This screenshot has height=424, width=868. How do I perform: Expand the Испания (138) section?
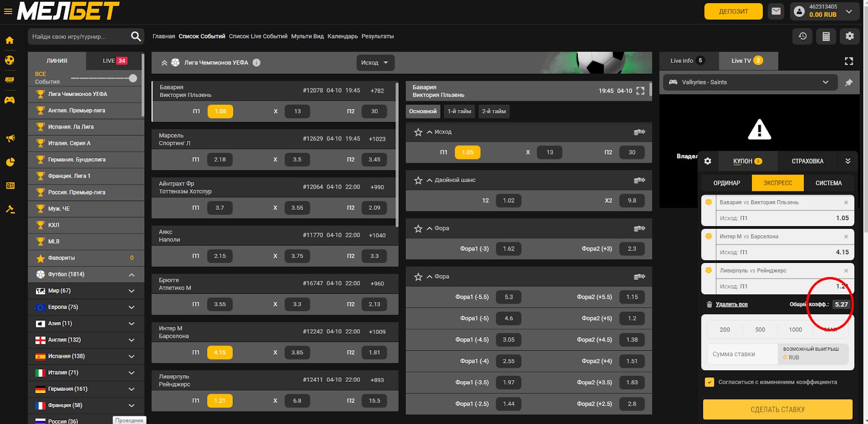[x=131, y=356]
